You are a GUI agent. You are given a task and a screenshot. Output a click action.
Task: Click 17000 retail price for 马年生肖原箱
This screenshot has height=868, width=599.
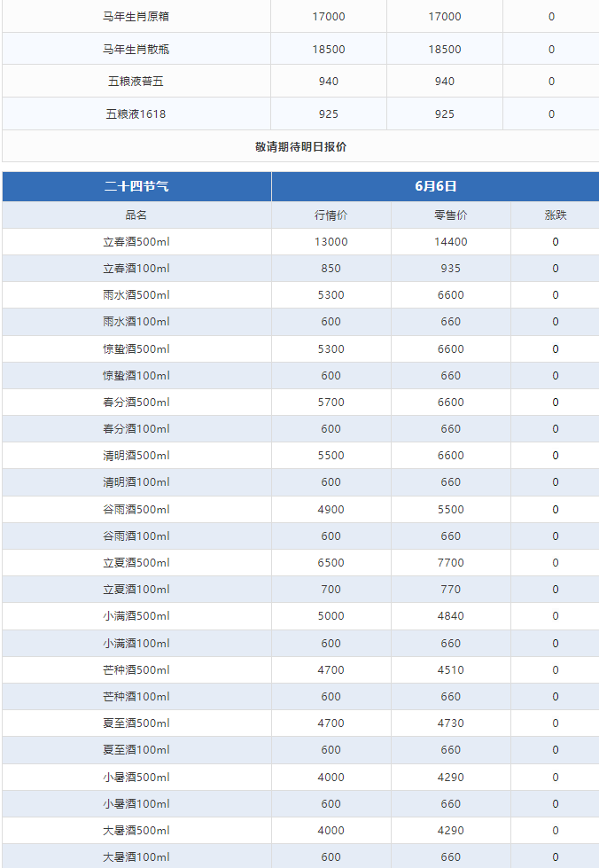(x=445, y=17)
